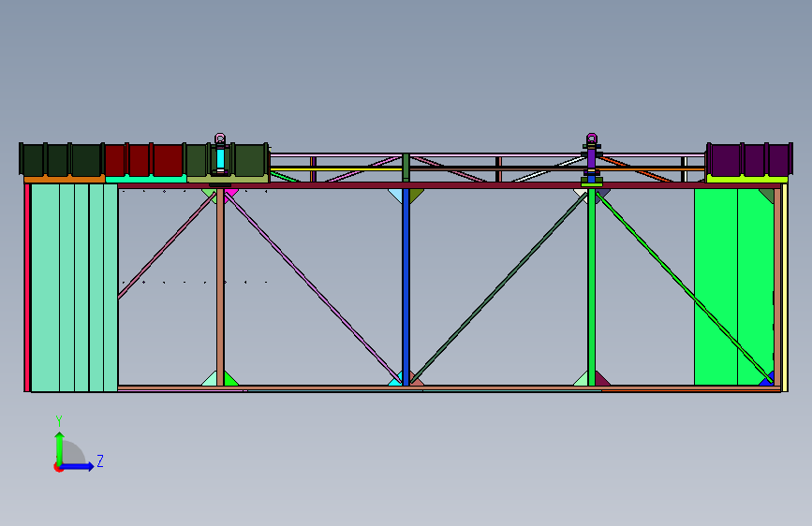This screenshot has width=812, height=526.
Task: Select the olive gusset at top center
Action: coord(416,196)
